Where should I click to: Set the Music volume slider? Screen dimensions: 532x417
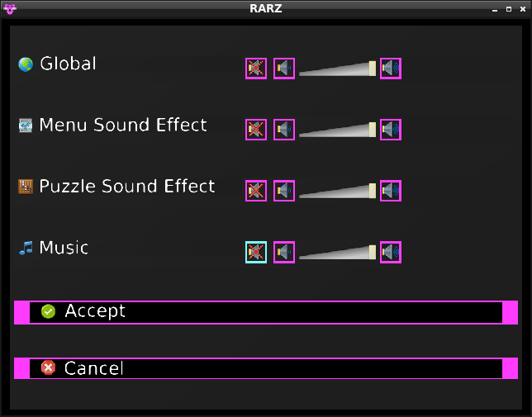[337, 254]
